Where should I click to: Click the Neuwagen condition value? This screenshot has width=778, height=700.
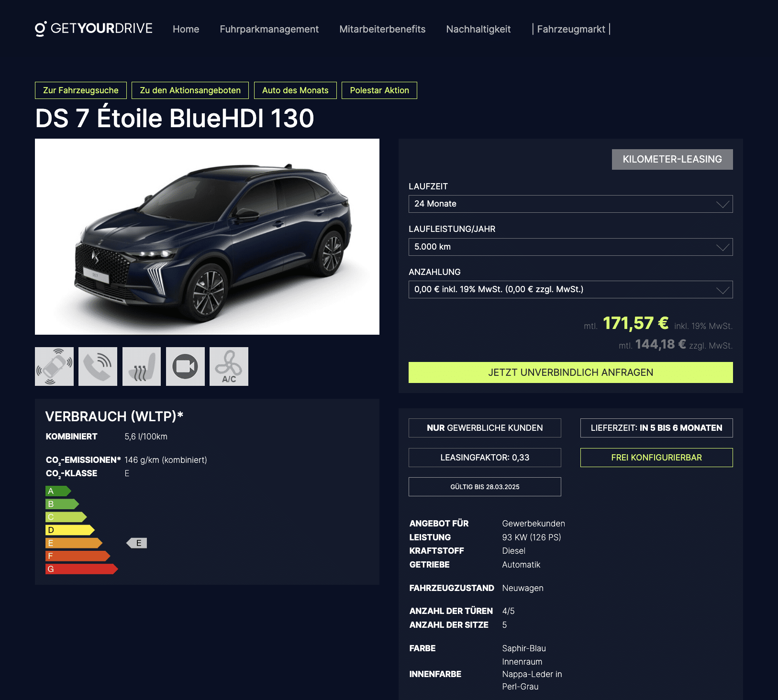click(x=522, y=588)
